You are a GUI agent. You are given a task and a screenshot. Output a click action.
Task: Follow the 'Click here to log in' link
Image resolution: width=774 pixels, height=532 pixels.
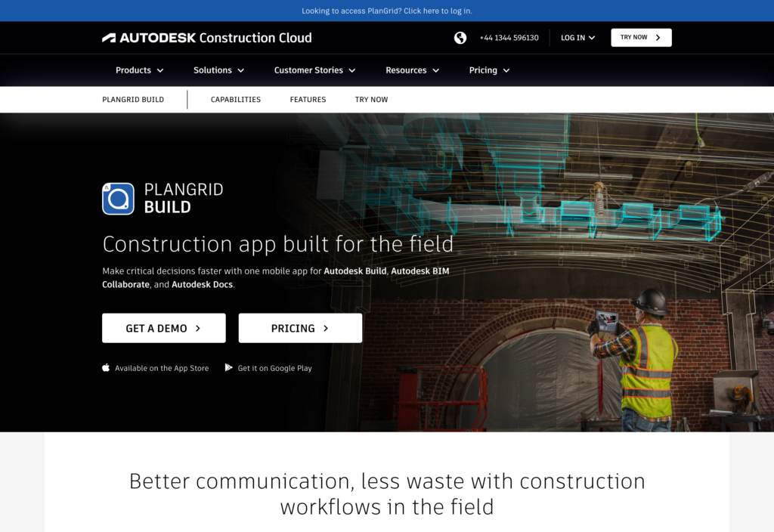[438, 11]
